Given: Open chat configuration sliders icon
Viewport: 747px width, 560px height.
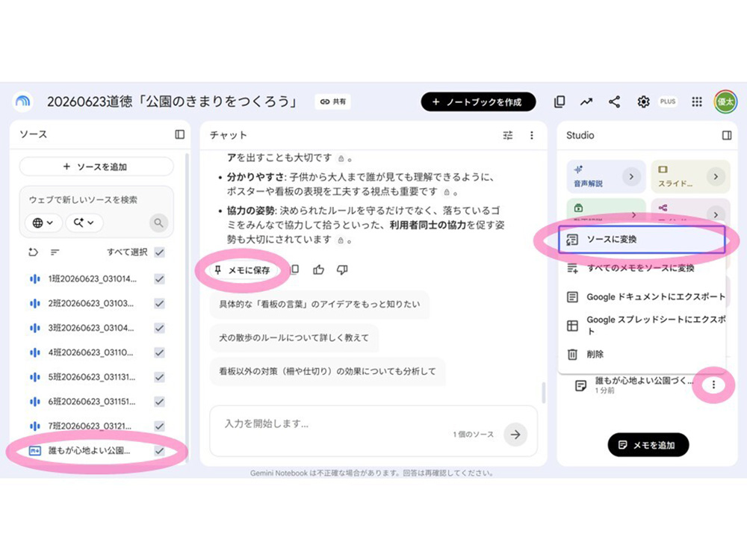Looking at the screenshot, I should [508, 135].
